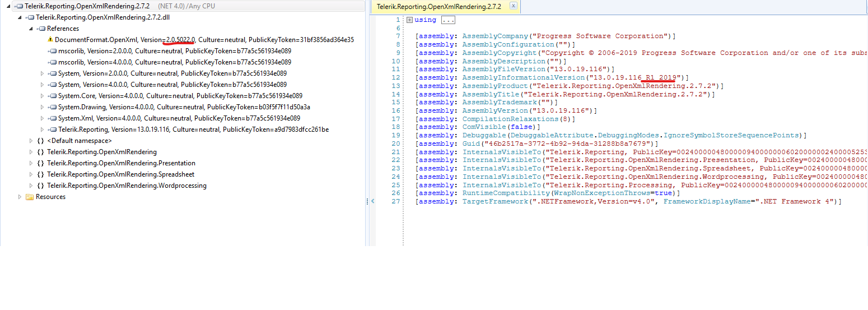
Task: Click AssemblyCopyright on code line 9
Action: click(x=500, y=53)
